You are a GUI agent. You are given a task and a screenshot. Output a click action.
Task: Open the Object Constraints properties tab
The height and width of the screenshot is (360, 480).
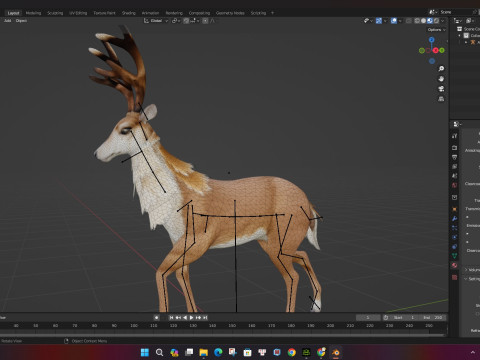tap(455, 247)
